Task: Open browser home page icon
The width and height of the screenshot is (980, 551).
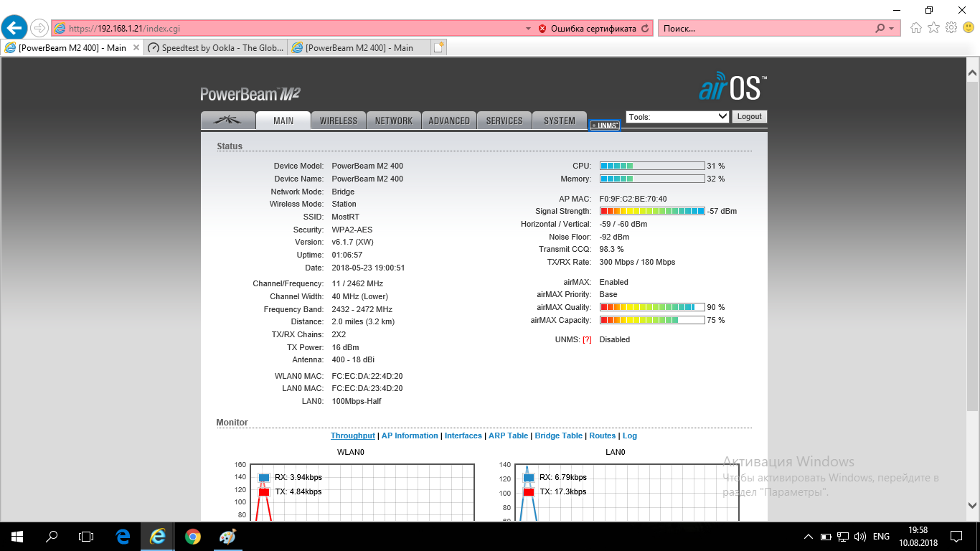Action: (916, 28)
